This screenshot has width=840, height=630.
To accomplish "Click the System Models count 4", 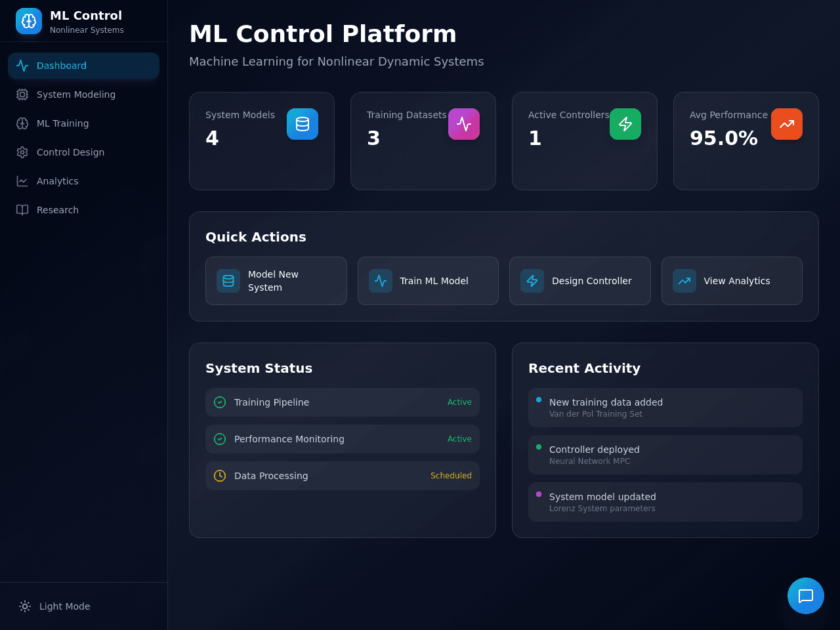I will (x=212, y=138).
